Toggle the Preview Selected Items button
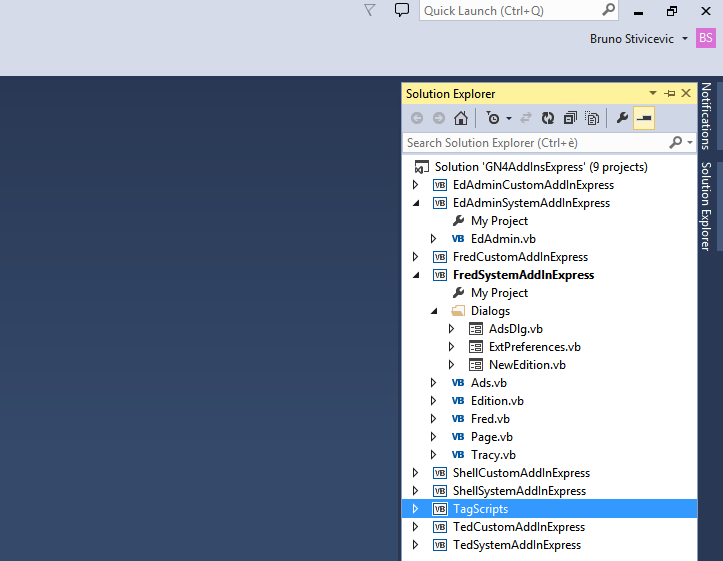Screen dimensions: 723x561 click(644, 118)
